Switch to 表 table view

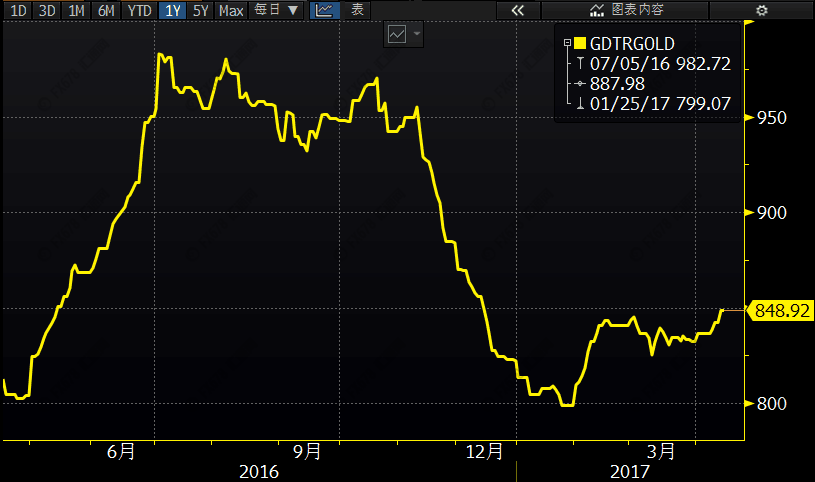click(x=357, y=10)
